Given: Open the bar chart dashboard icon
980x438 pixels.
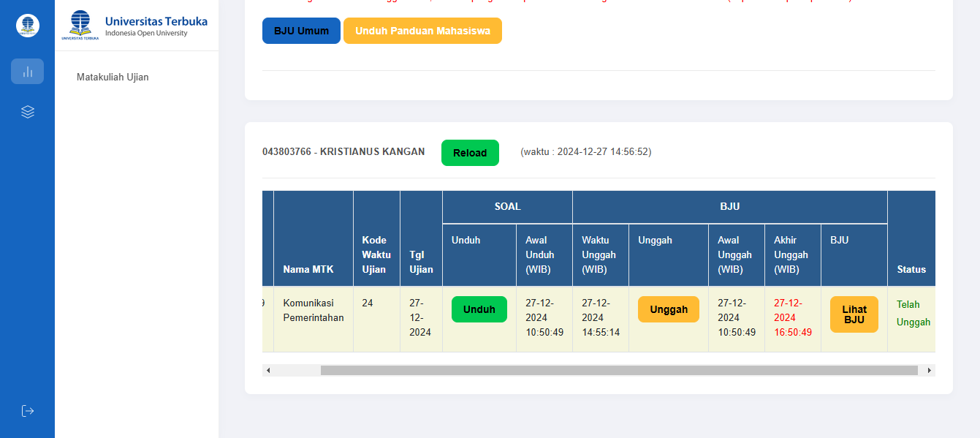Looking at the screenshot, I should click(x=27, y=72).
